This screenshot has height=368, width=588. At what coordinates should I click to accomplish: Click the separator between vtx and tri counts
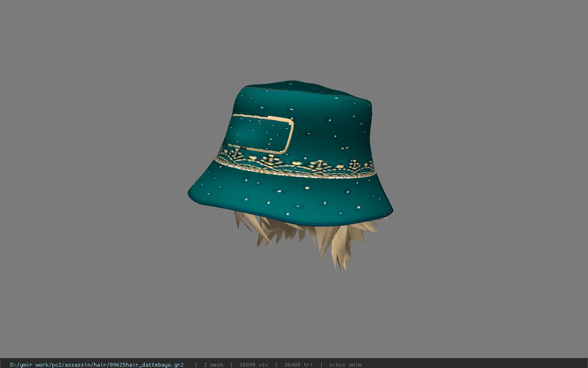pyautogui.click(x=276, y=365)
